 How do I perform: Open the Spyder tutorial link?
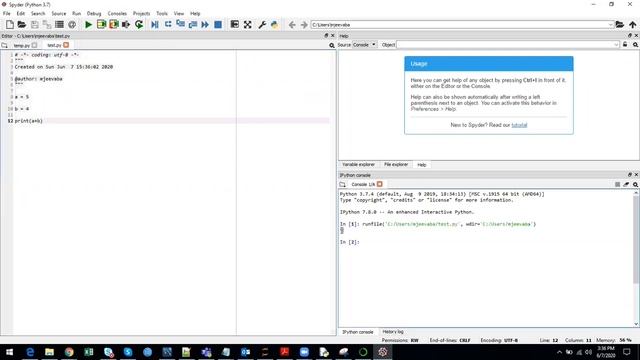pos(519,125)
